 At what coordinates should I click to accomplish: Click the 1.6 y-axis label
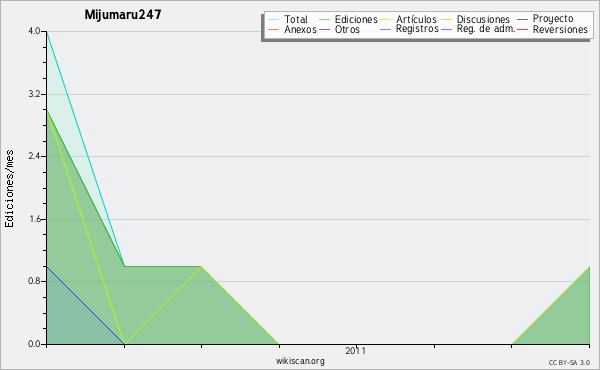click(x=34, y=219)
